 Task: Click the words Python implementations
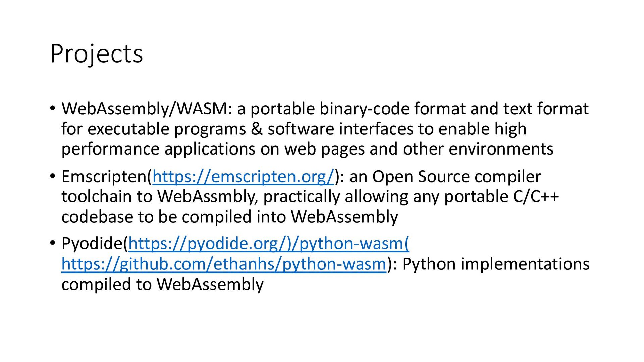coord(496,264)
